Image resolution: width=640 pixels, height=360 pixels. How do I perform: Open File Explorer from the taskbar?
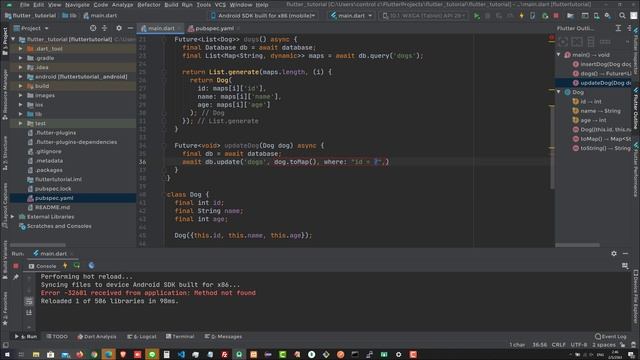click(36, 355)
